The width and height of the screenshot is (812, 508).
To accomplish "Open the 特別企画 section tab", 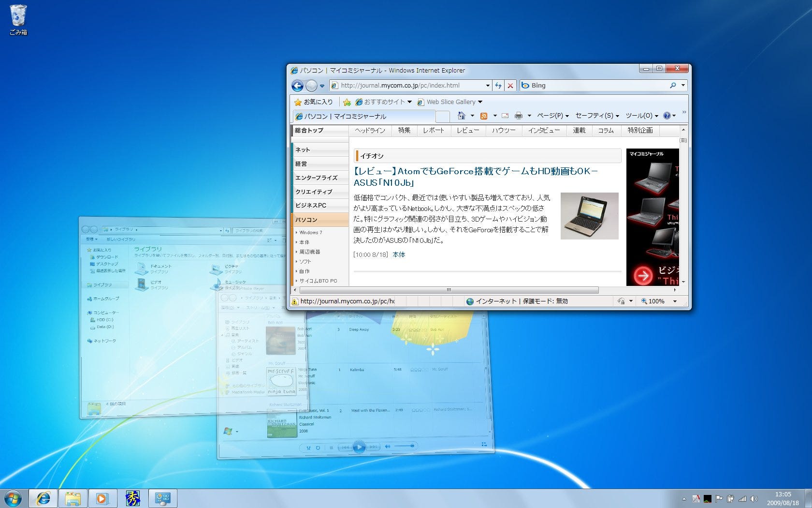I will [640, 131].
